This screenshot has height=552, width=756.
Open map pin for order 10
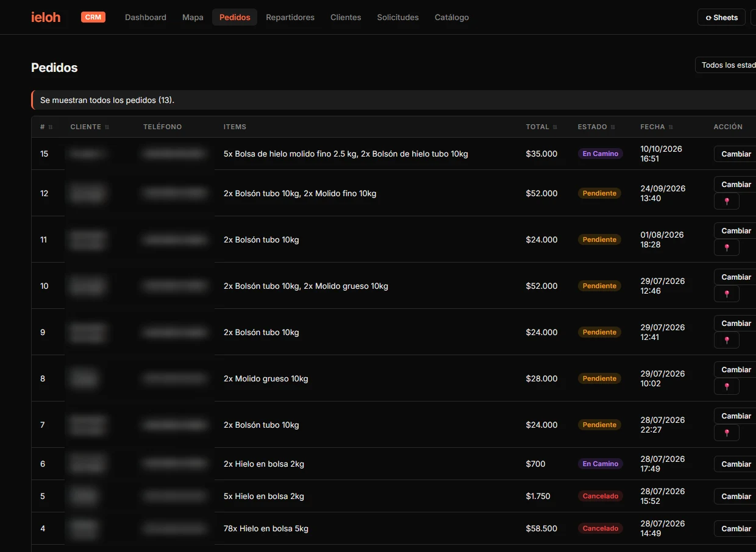tap(727, 294)
